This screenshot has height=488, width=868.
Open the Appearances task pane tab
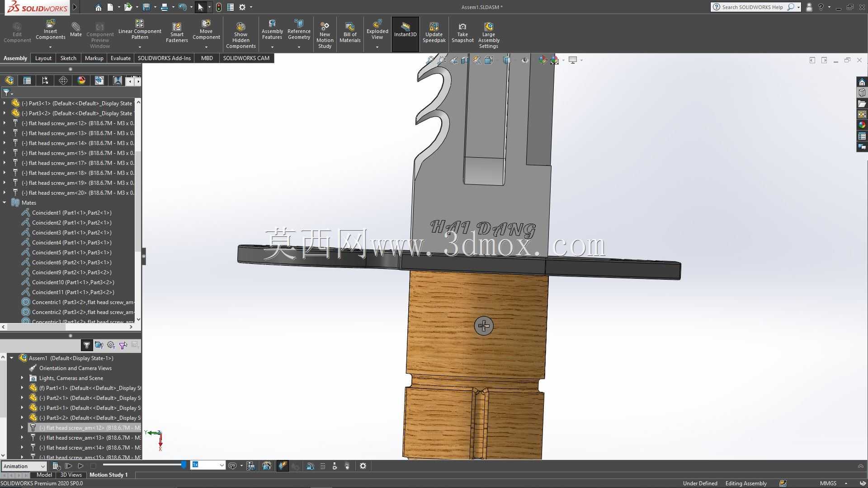[x=862, y=125]
